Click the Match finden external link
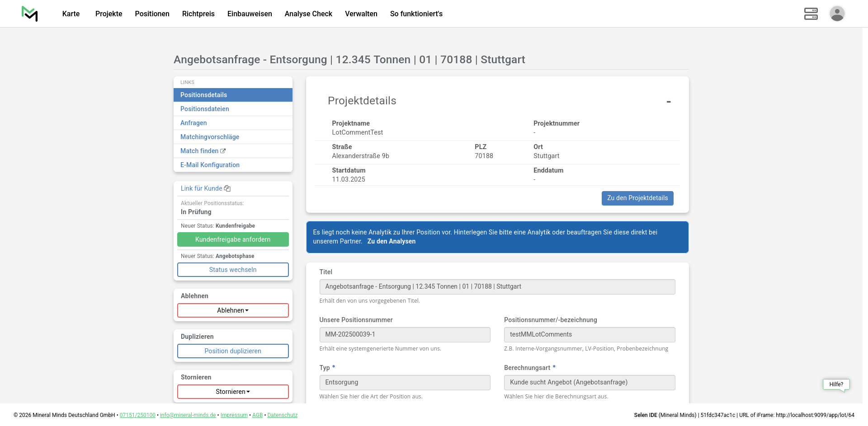 point(203,151)
